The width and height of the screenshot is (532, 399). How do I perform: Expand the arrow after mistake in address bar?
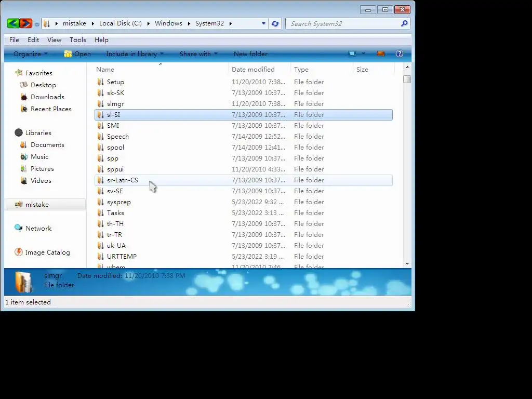pos(92,23)
